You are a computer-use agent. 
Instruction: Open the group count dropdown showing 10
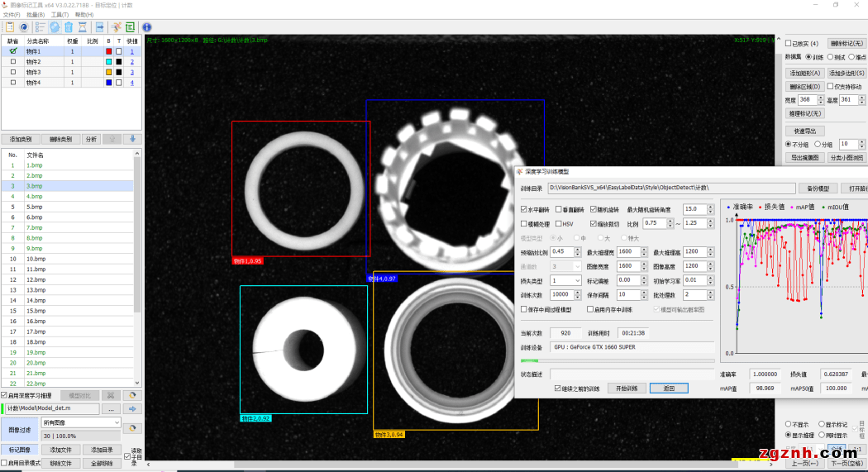pyautogui.click(x=849, y=144)
